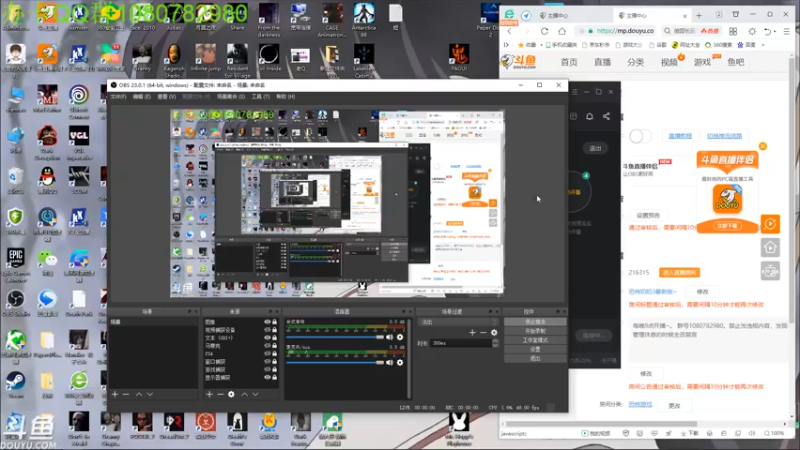This screenshot has height=450, width=800.
Task: Go back with browser back arrow
Action: pos(510,31)
